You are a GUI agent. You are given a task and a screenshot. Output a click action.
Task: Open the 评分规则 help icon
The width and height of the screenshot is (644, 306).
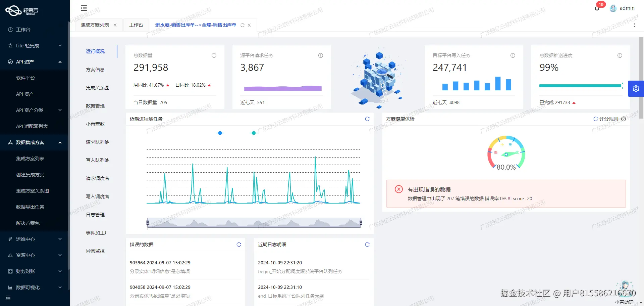623,119
